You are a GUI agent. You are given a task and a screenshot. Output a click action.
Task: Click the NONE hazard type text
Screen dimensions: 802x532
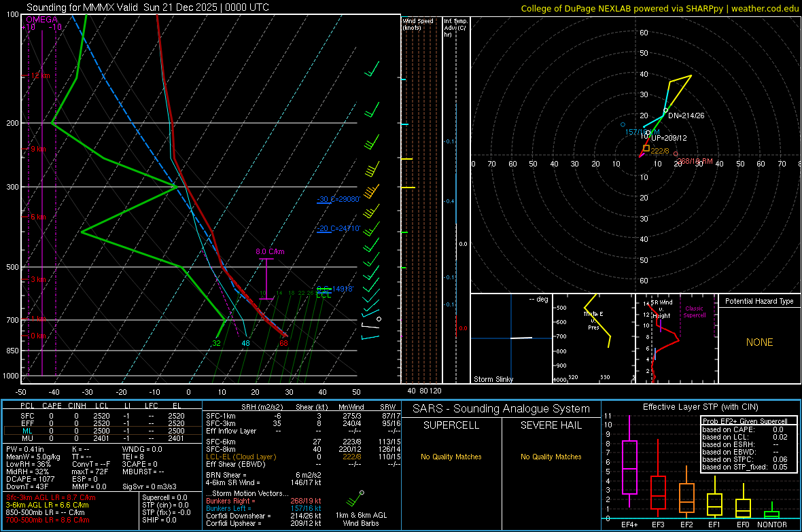(759, 342)
